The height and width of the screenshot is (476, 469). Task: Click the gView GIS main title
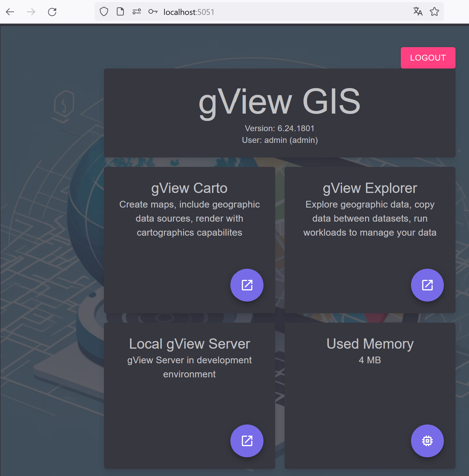[x=279, y=102]
